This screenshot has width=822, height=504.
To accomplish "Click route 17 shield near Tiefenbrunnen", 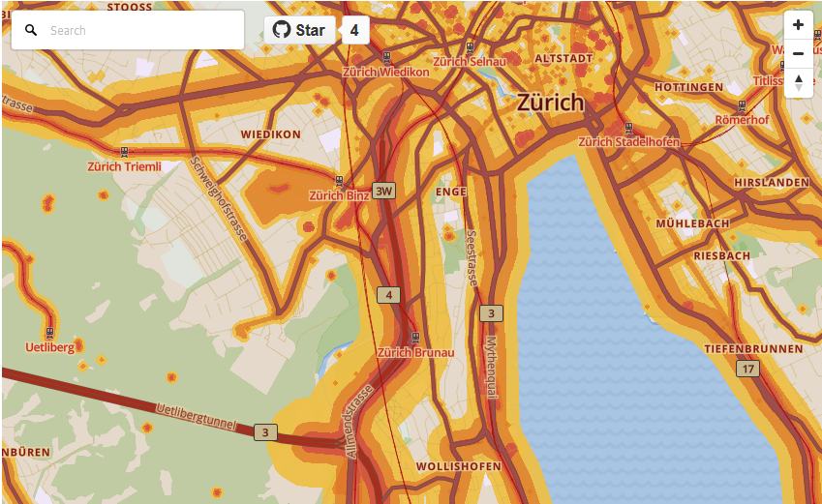I will (748, 369).
